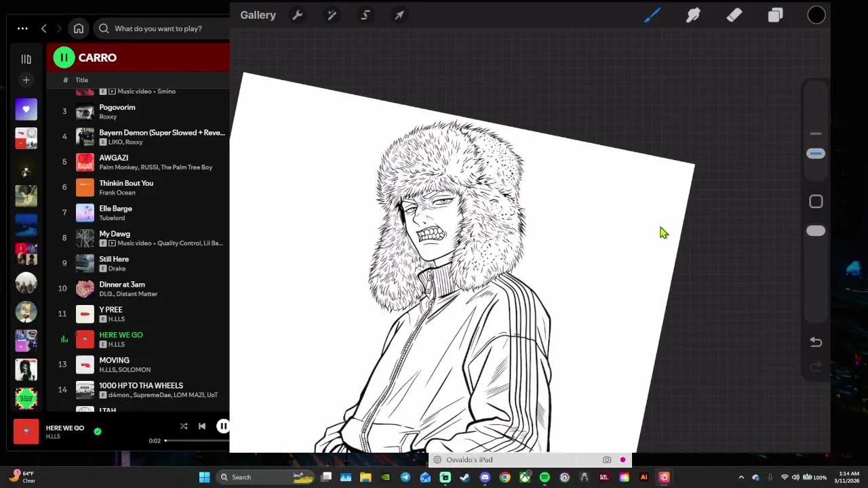This screenshot has height=488, width=868.
Task: Click now playing album art thumbnail
Action: (x=26, y=431)
